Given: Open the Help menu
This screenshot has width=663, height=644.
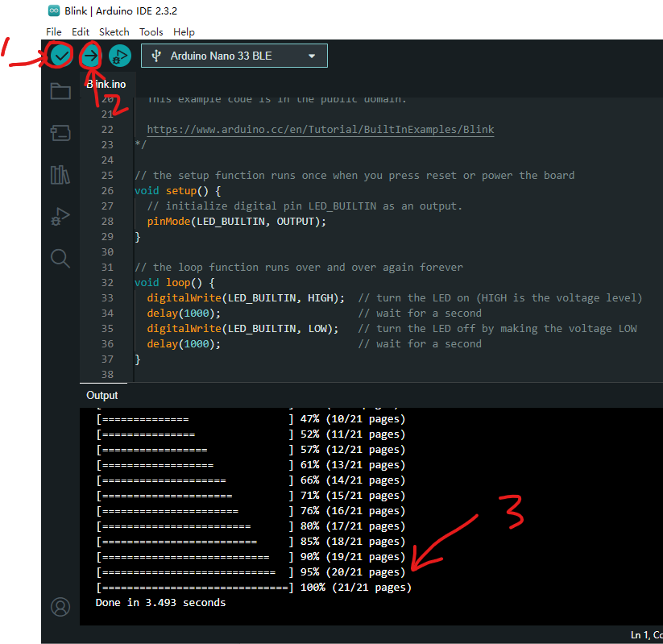Looking at the screenshot, I should 184,32.
